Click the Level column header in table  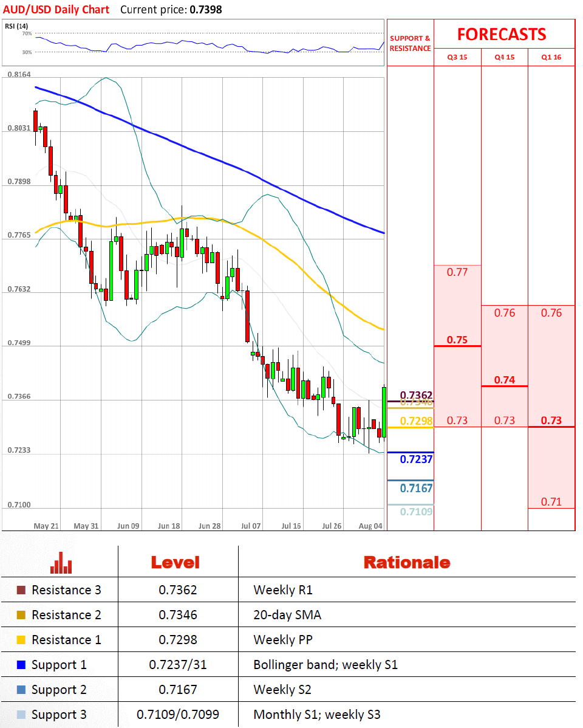(x=175, y=563)
